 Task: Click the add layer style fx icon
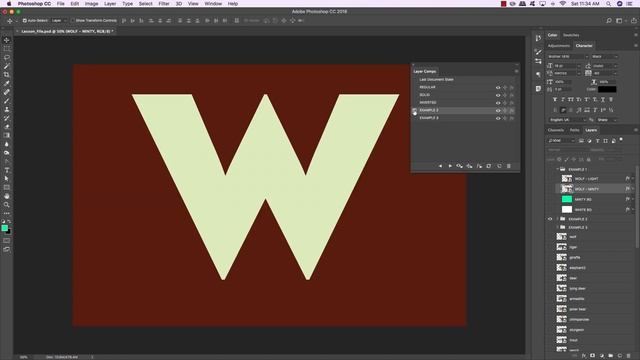tap(584, 356)
